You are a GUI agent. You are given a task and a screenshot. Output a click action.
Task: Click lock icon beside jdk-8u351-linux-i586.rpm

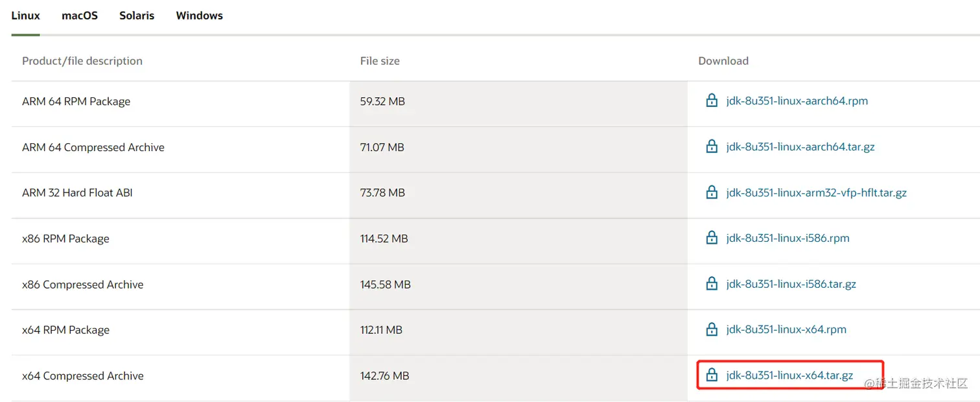click(x=712, y=238)
